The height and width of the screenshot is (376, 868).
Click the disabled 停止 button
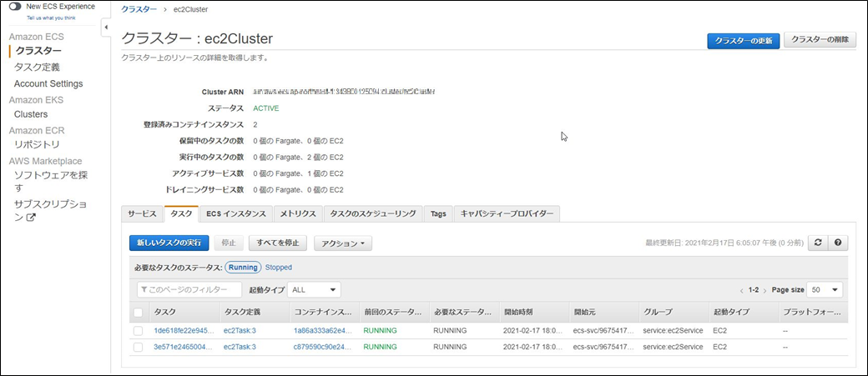tap(229, 243)
